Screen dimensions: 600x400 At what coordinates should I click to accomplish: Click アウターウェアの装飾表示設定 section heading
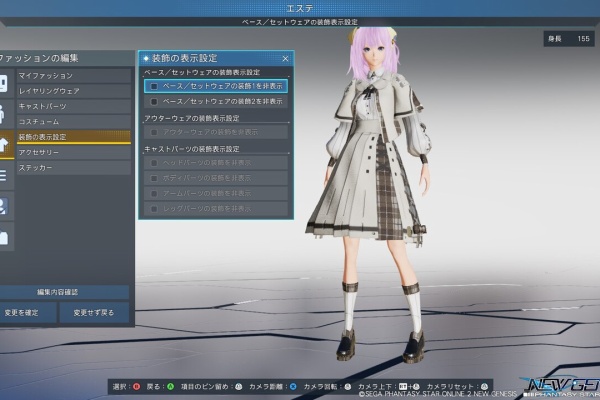[x=192, y=118]
